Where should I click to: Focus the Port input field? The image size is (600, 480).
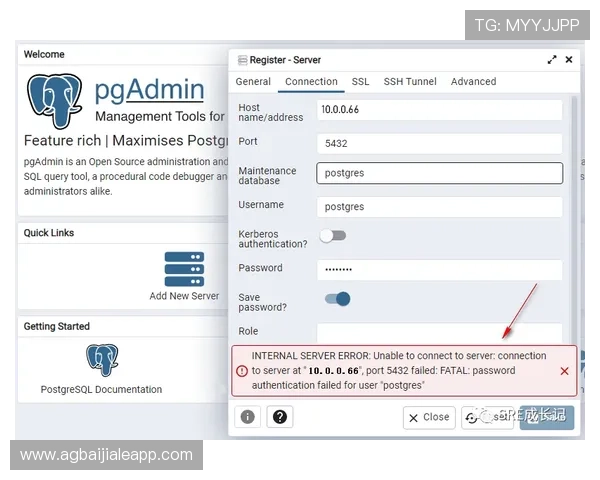point(439,144)
